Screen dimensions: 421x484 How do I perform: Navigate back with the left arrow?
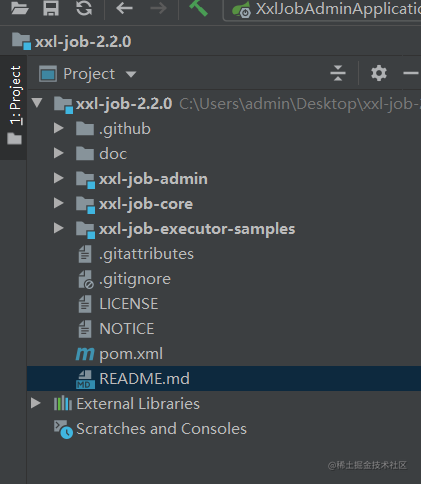point(124,8)
